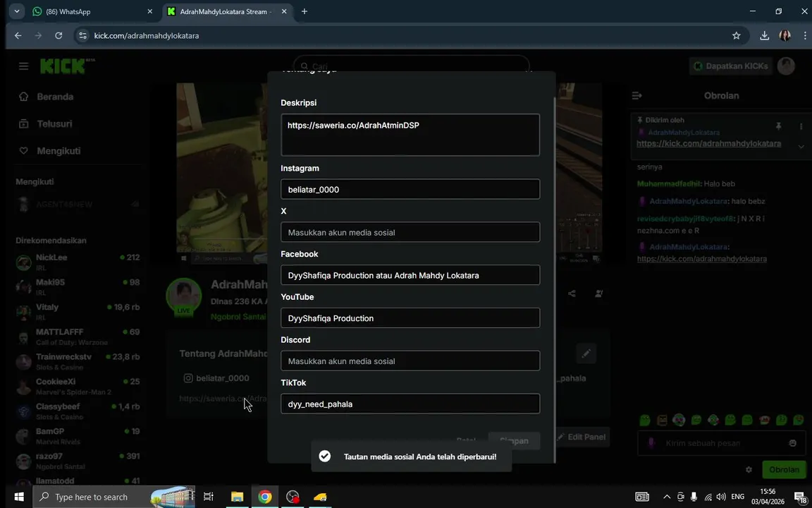Image resolution: width=812 pixels, height=508 pixels.
Task: Expand the pinned message chevron
Action: pyautogui.click(x=801, y=147)
